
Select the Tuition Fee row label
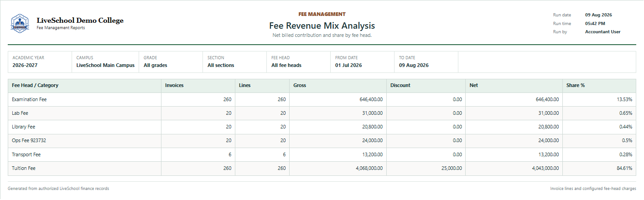tap(24, 168)
